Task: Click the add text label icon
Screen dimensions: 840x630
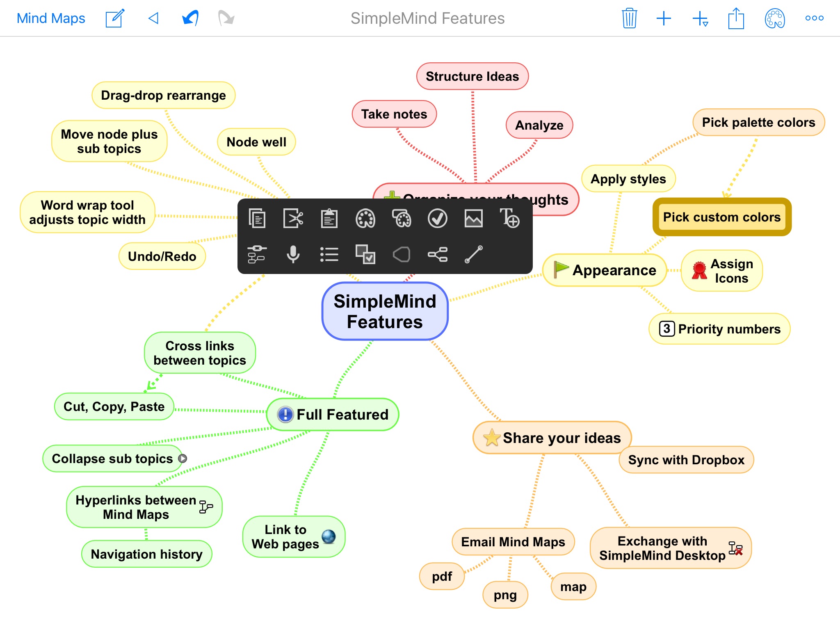Action: (x=510, y=218)
